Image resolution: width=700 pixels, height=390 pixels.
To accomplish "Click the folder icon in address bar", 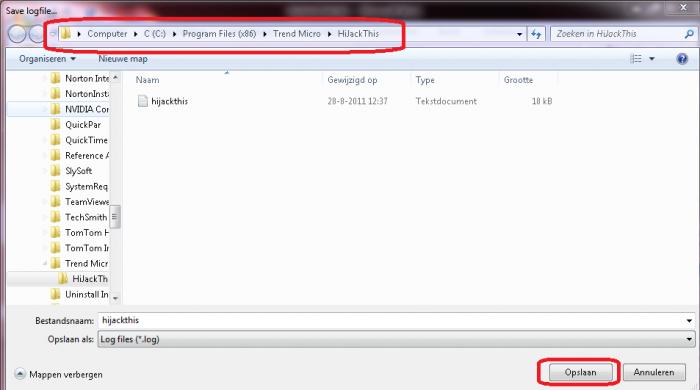I will pyautogui.click(x=66, y=33).
